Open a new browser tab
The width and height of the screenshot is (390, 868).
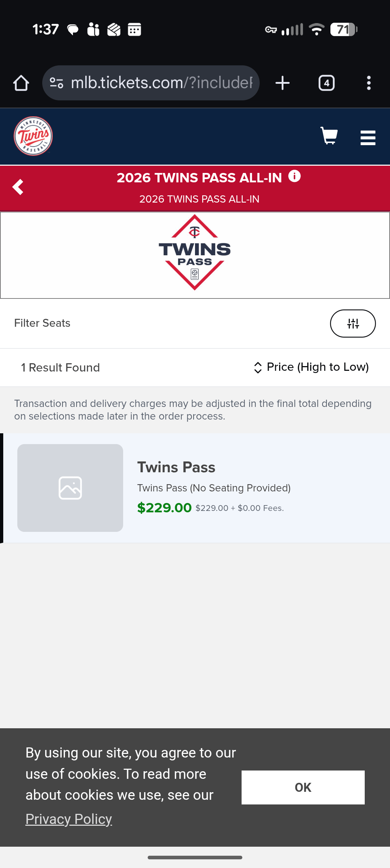pos(282,83)
